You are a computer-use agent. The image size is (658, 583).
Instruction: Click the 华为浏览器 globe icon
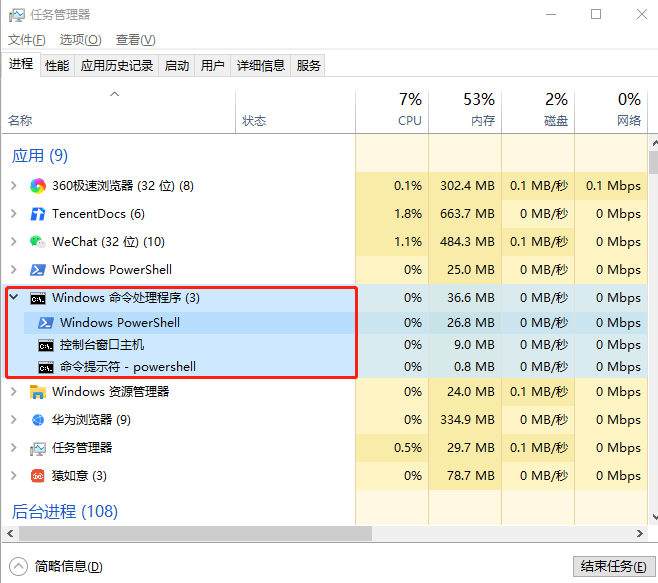[x=38, y=419]
